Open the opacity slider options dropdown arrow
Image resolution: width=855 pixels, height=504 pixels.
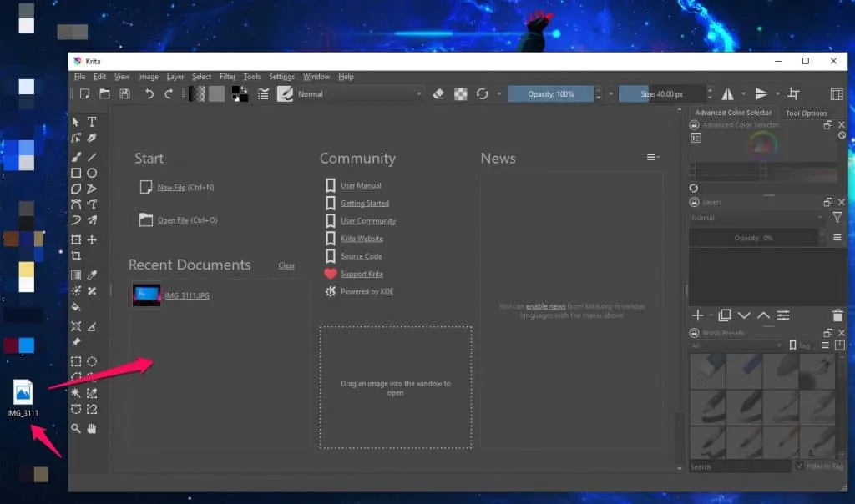coord(610,94)
